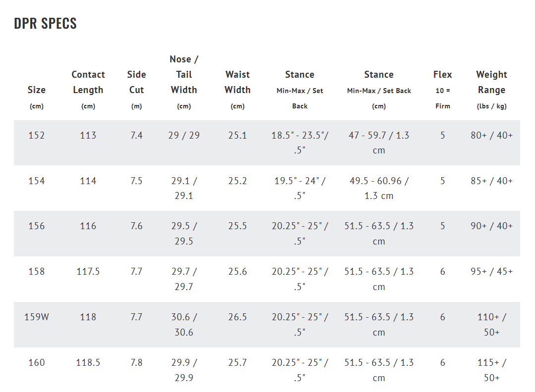The image size is (535, 392).
Task: Select the 30.6 / 30.6 nose tail width
Action: [184, 324]
